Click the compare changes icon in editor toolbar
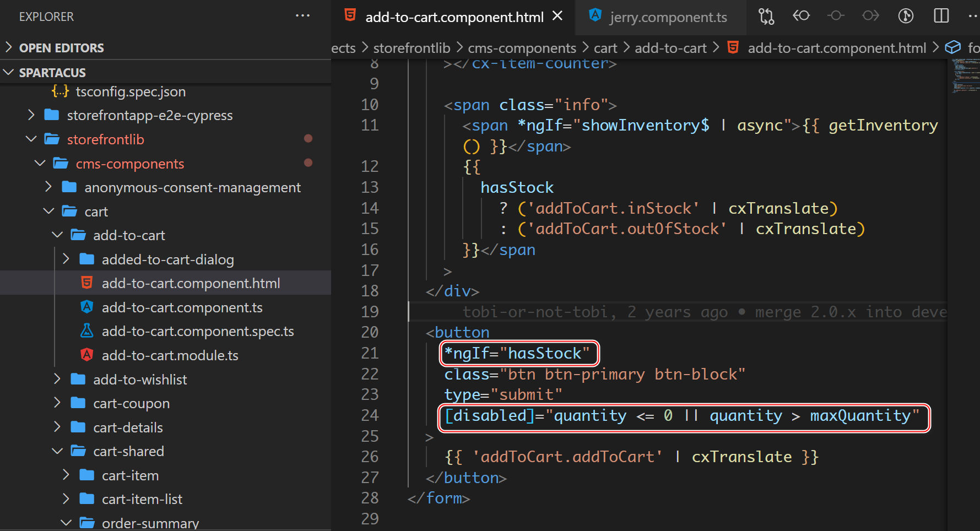Image resolution: width=980 pixels, height=531 pixels. (766, 16)
